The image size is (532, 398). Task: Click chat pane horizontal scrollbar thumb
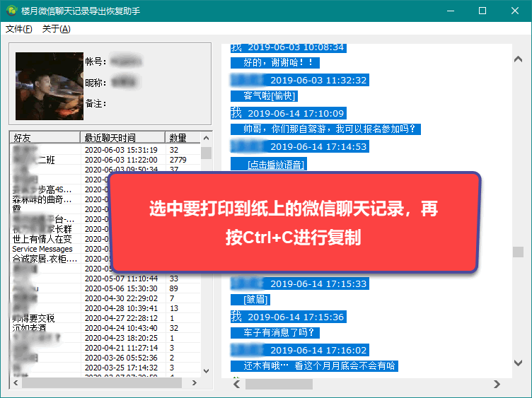(279, 384)
